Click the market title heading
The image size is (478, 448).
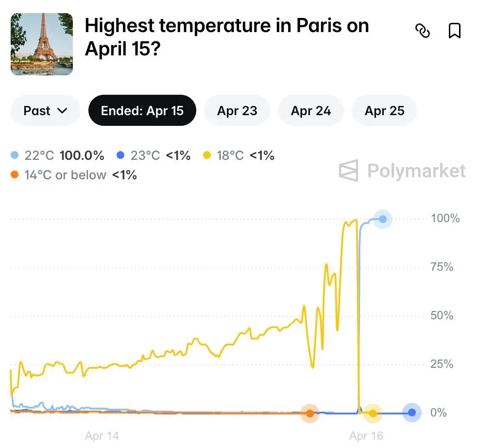[x=227, y=37]
